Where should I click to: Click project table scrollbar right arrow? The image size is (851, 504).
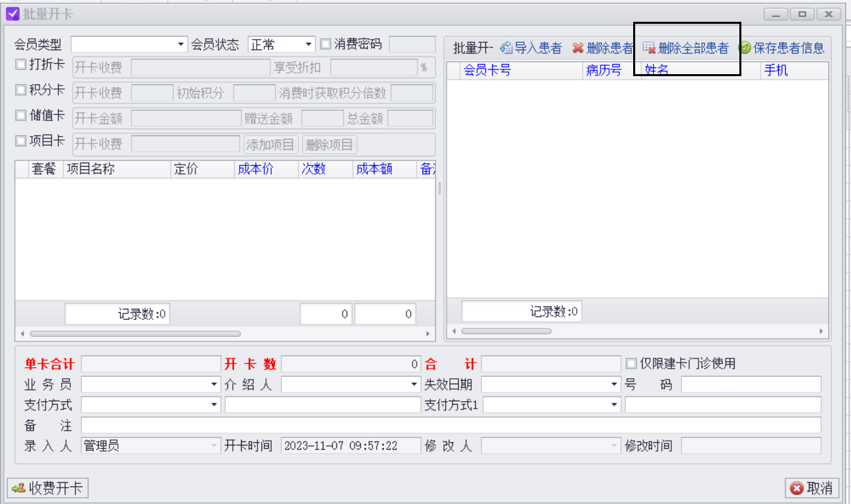point(428,334)
